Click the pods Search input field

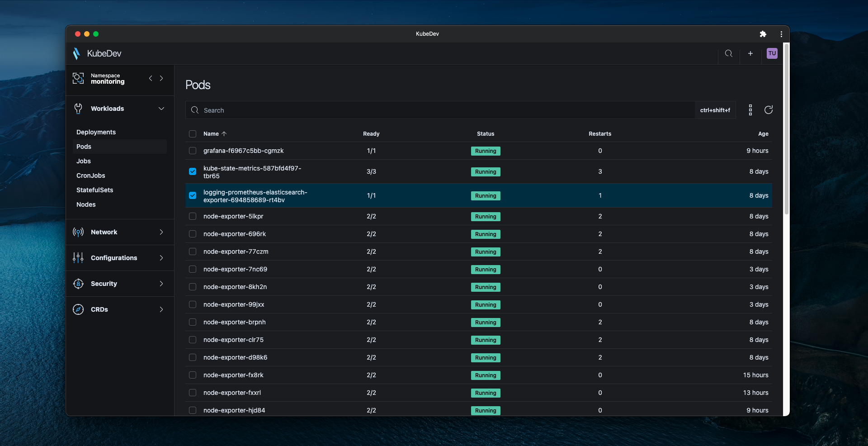click(x=440, y=110)
